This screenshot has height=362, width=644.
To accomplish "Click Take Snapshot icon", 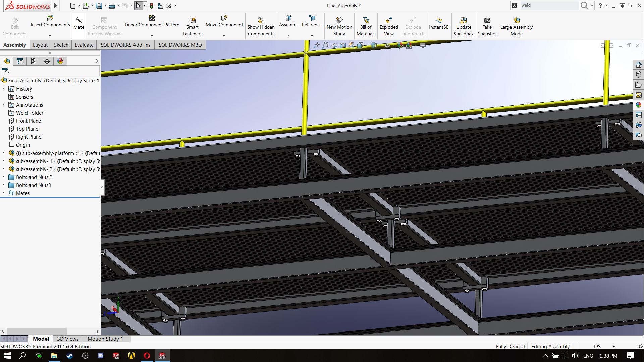I will 487,26.
